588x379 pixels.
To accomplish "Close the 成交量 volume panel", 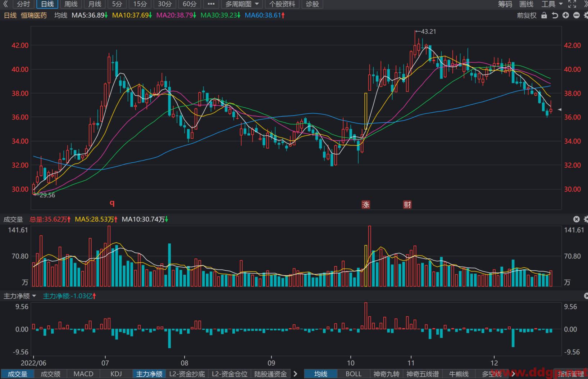I will [x=576, y=219].
